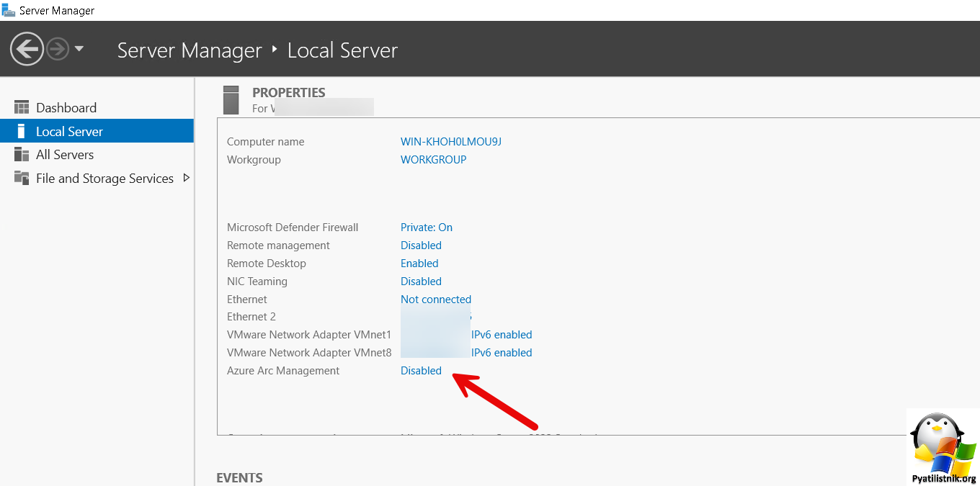980x486 pixels.
Task: Select Dashboard in the navigation pane
Action: [66, 108]
